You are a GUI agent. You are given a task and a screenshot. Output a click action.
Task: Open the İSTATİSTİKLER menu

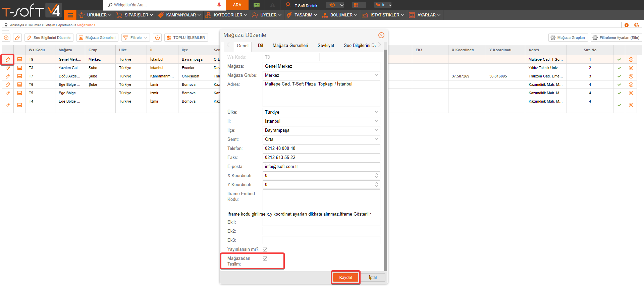(x=383, y=15)
